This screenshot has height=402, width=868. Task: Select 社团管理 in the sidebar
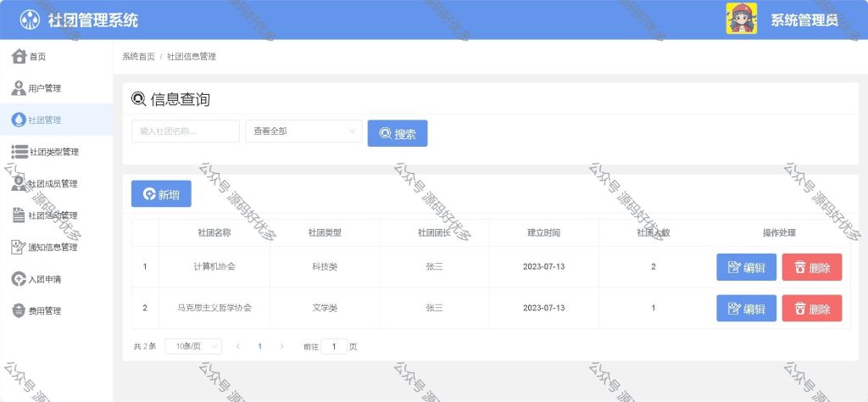(x=57, y=120)
